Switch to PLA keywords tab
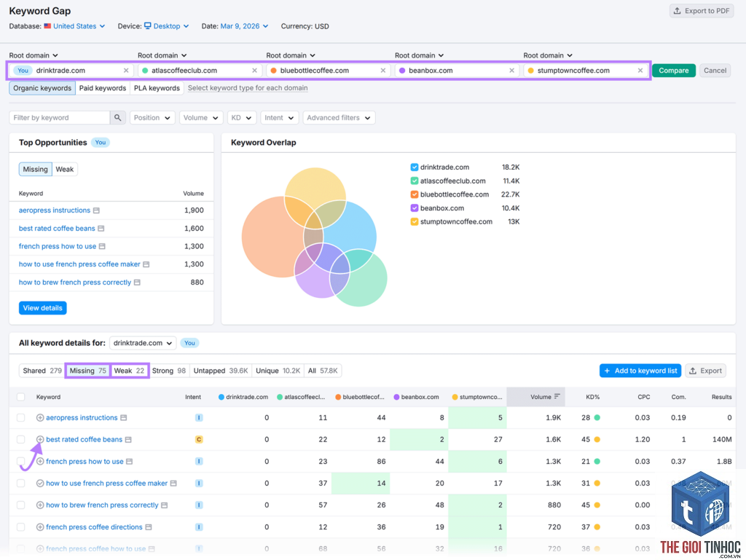This screenshot has width=746, height=560. tap(157, 88)
